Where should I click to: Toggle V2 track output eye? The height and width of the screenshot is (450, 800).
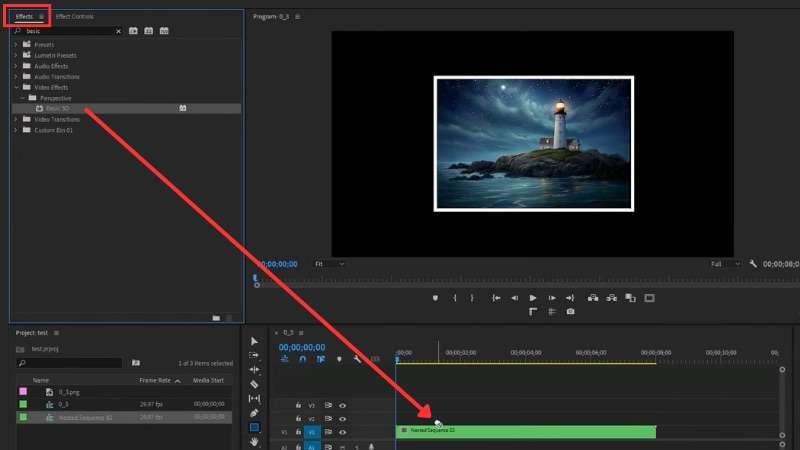pos(342,419)
